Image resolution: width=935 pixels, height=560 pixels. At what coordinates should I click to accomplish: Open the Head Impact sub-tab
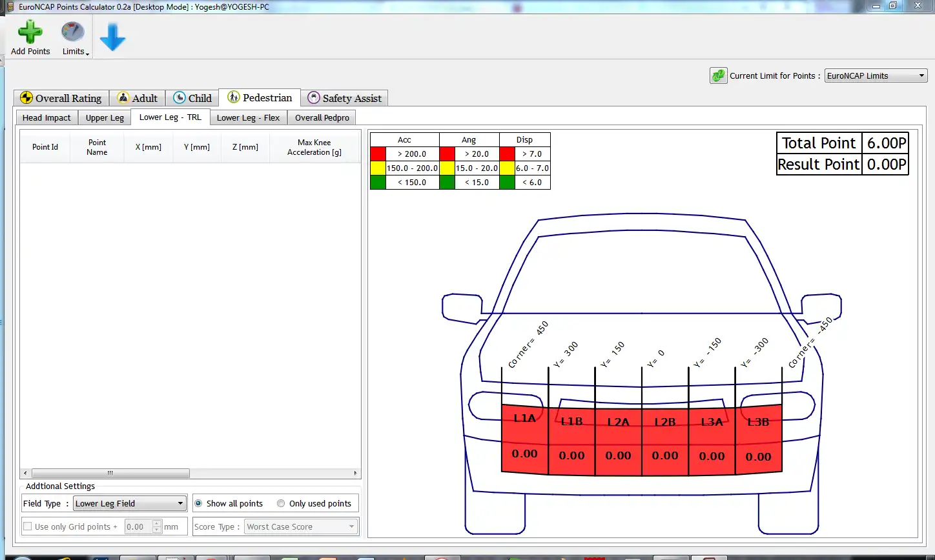point(46,117)
